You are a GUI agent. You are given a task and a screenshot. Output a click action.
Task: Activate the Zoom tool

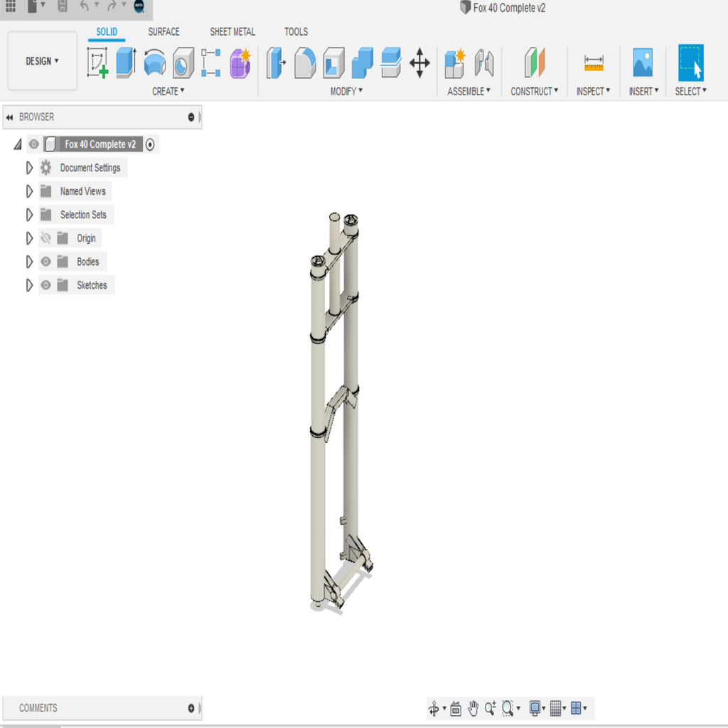[491, 709]
